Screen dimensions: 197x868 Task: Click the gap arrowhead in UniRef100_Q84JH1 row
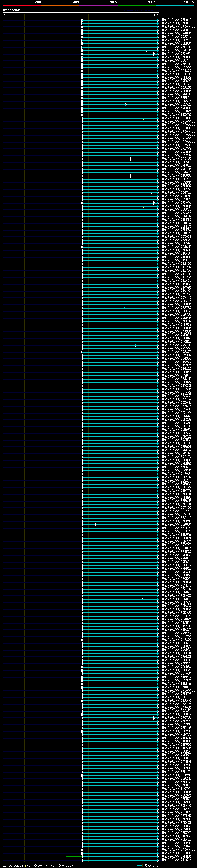(146, 50)
